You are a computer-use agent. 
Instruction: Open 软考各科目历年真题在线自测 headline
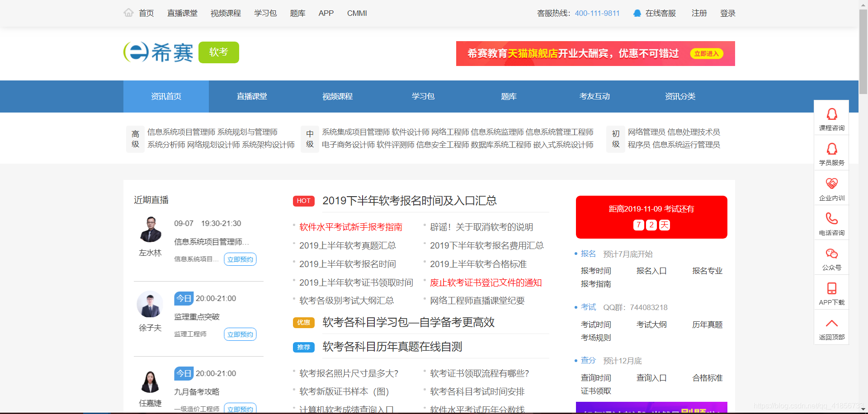point(392,347)
